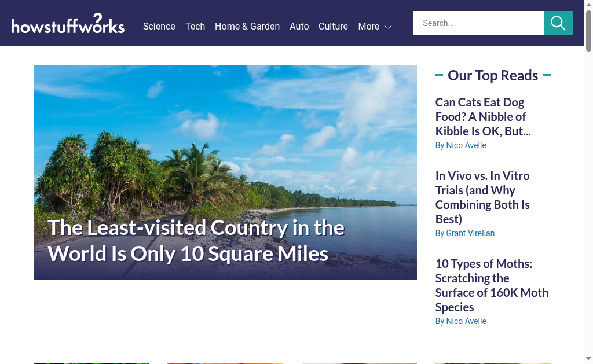The width and height of the screenshot is (593, 364).
Task: Open the Home & Garden section
Action: [x=247, y=27]
